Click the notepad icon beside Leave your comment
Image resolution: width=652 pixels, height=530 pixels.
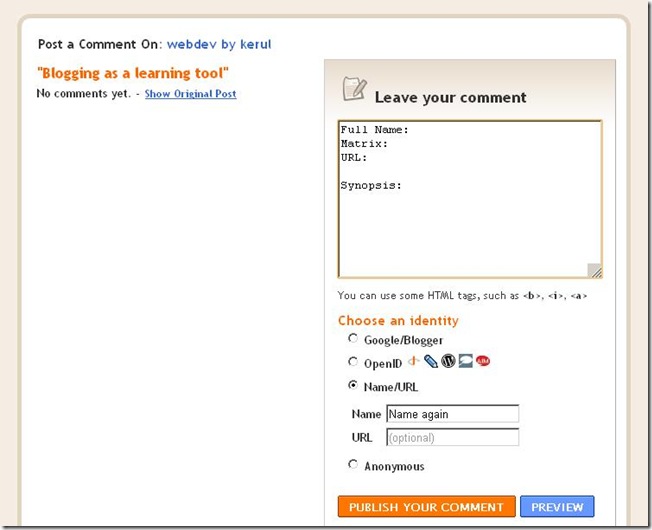tap(354, 89)
